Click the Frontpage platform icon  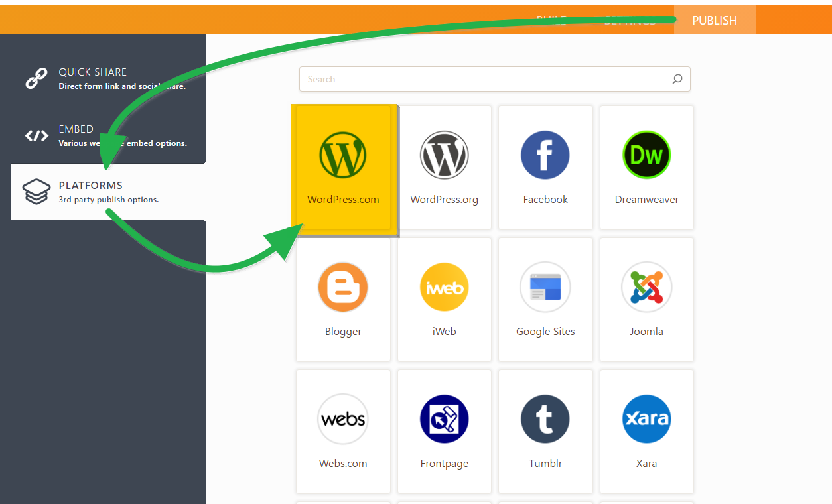(444, 419)
